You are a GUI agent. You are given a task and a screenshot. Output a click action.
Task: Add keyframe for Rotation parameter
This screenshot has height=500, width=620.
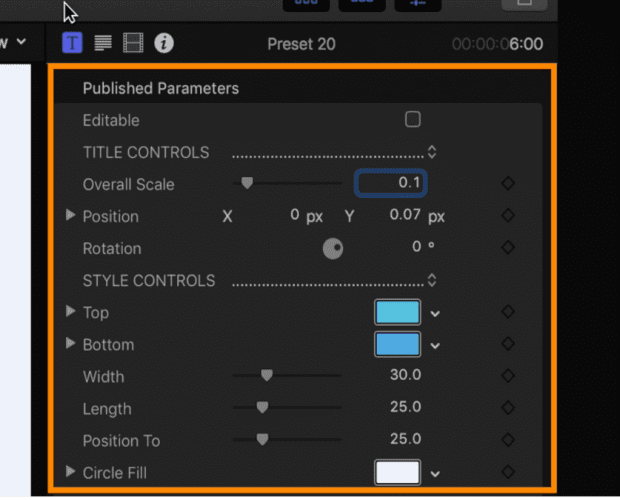(508, 247)
